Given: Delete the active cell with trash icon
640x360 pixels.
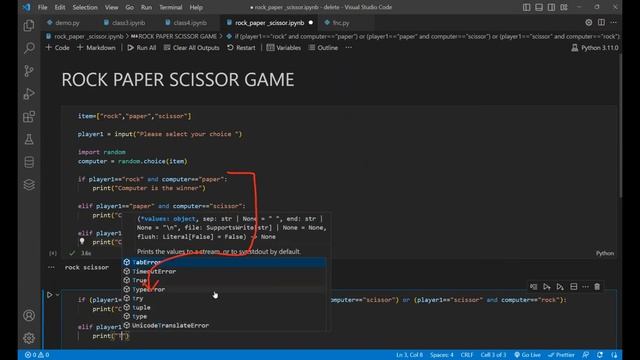Looking at the screenshot, I should click(x=597, y=287).
